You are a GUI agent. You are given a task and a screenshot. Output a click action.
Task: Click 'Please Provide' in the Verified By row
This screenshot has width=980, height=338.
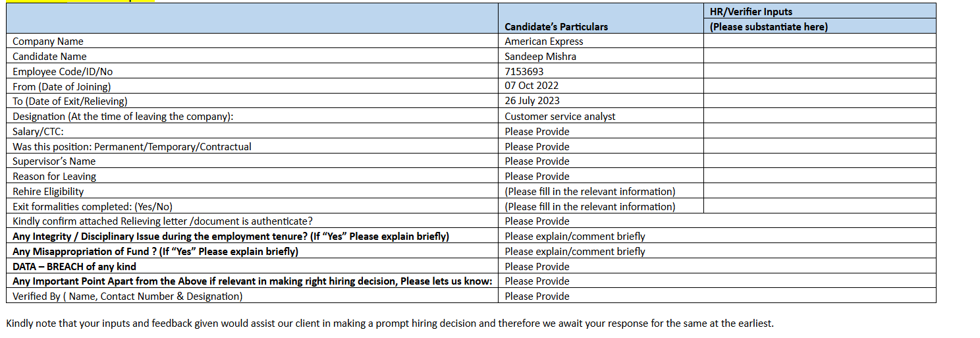pyautogui.click(x=537, y=296)
